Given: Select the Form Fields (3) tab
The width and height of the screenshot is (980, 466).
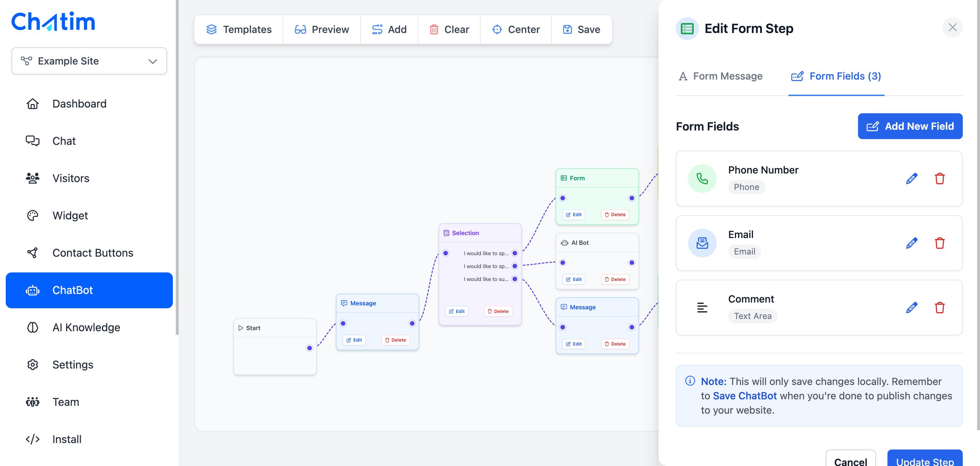Looking at the screenshot, I should click(836, 76).
